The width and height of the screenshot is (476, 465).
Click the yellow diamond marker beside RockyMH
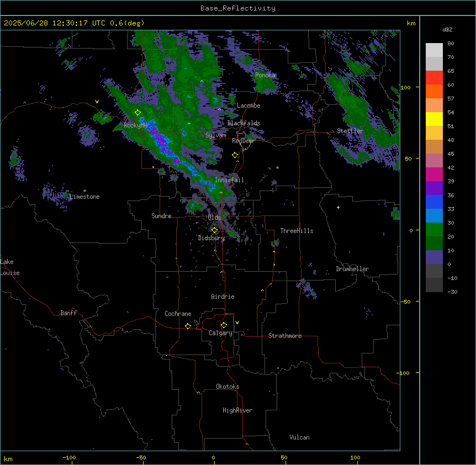[x=137, y=113]
